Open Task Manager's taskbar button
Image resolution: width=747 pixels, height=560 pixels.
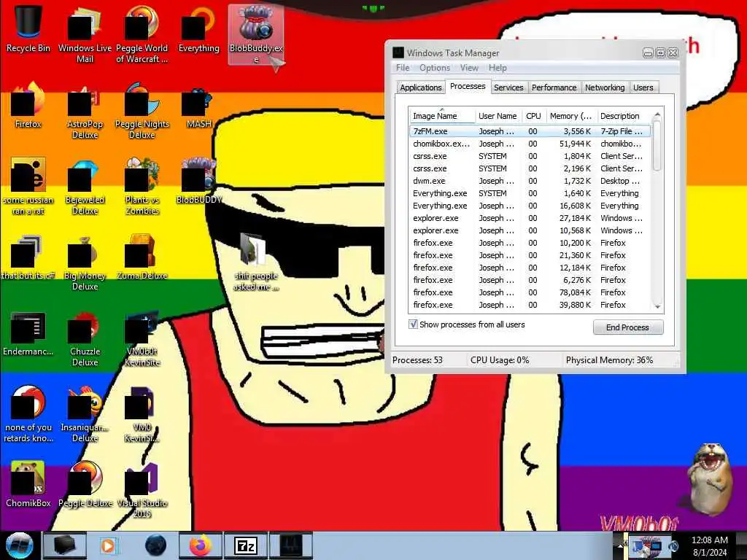[x=291, y=545]
